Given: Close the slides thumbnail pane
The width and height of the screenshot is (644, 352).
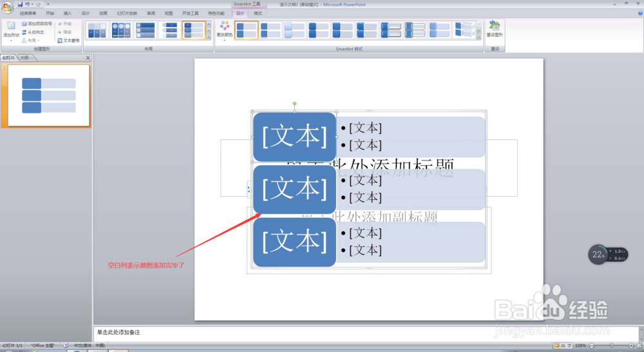Looking at the screenshot, I should pos(88,58).
